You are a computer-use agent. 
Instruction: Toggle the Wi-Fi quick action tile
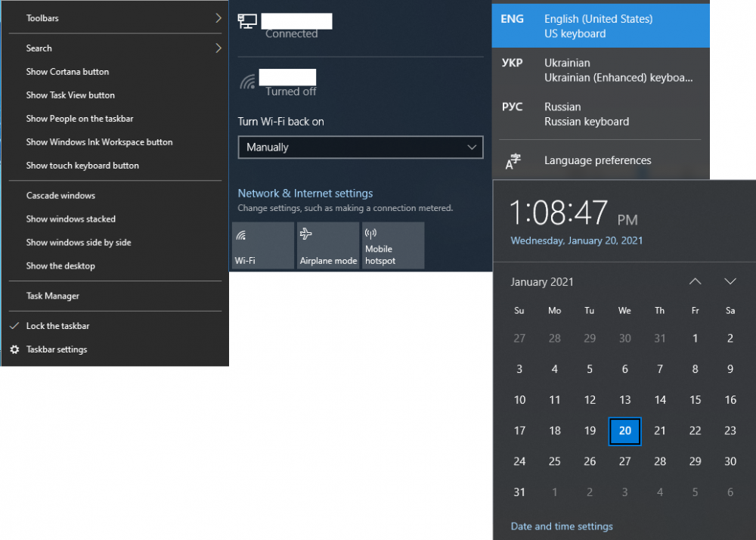pyautogui.click(x=262, y=245)
